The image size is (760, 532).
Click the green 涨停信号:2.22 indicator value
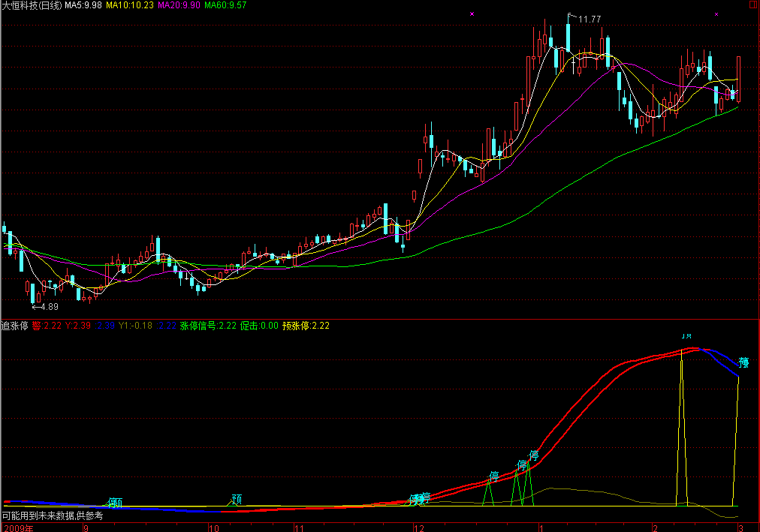[x=208, y=326]
